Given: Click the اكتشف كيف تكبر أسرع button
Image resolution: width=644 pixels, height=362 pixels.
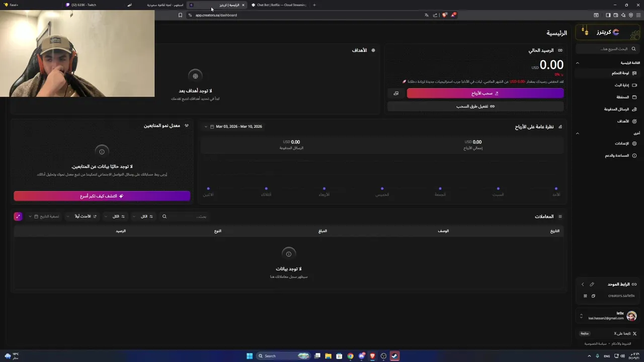Looking at the screenshot, I should coord(102,196).
